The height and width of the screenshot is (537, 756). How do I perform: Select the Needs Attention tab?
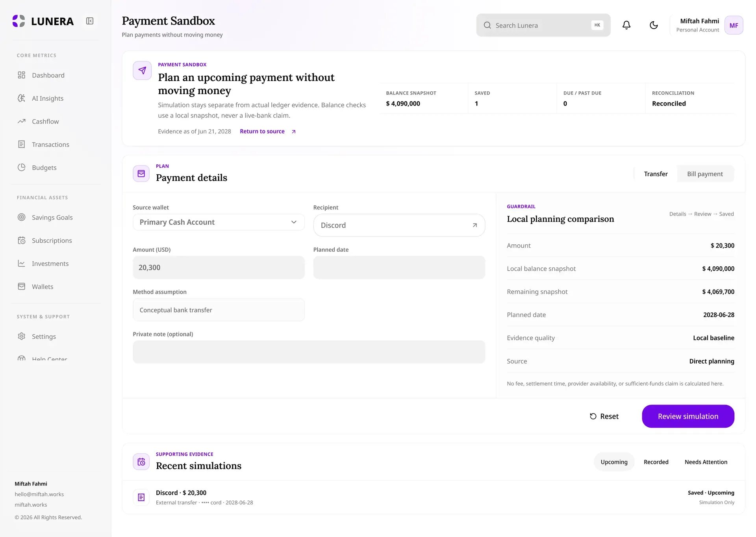(706, 462)
